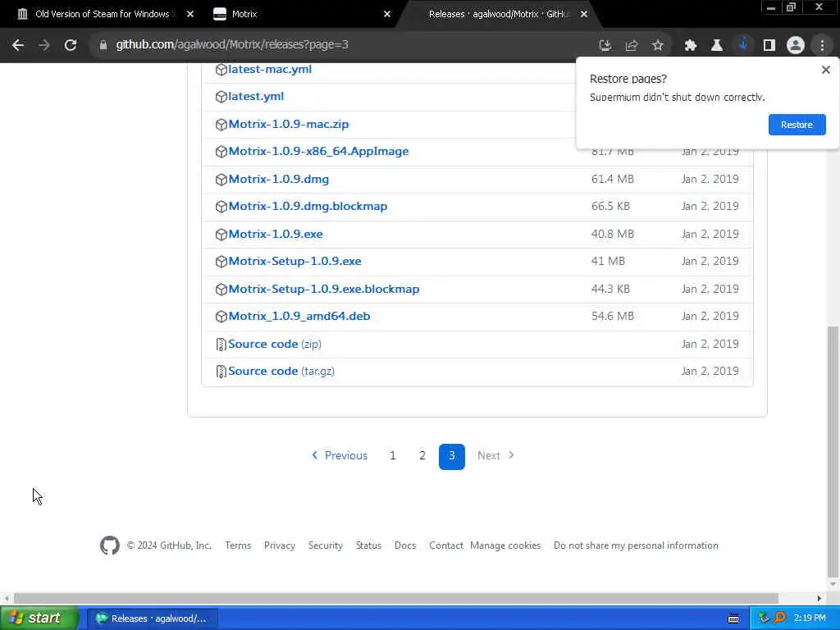This screenshot has width=840, height=630.
Task: Click Releases taskbar window button
Action: (152, 619)
